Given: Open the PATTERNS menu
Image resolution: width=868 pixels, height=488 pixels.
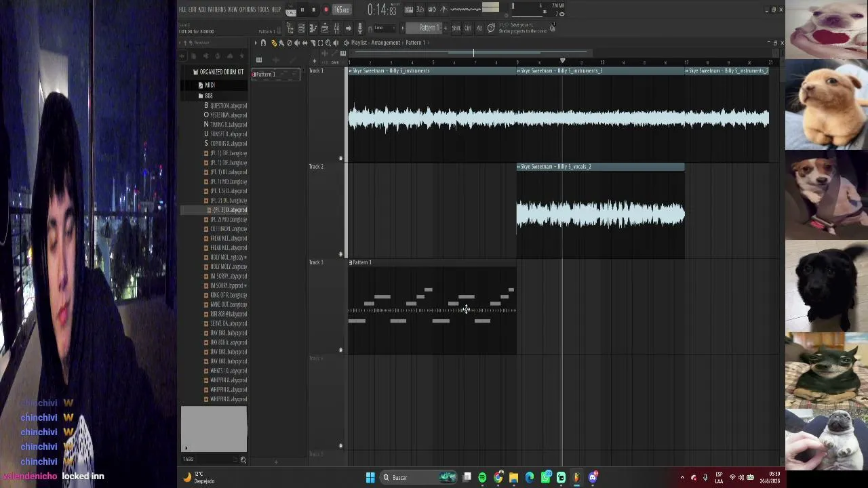Looking at the screenshot, I should 217,9.
